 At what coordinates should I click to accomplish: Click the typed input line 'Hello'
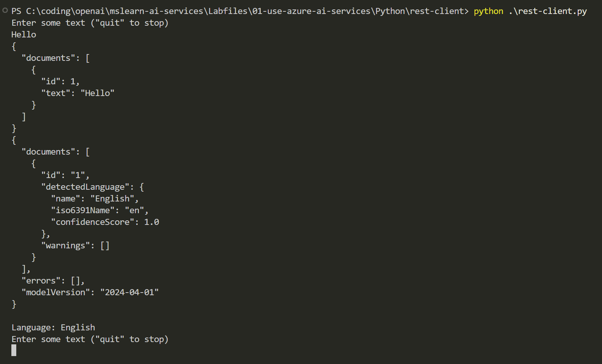24,34
